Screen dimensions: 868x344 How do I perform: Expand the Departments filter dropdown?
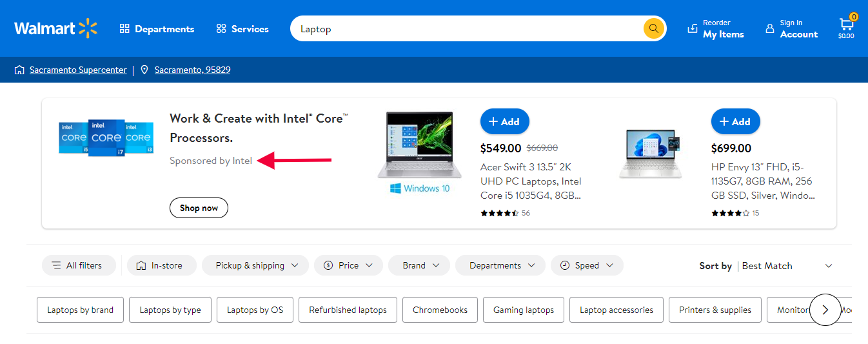pyautogui.click(x=500, y=265)
